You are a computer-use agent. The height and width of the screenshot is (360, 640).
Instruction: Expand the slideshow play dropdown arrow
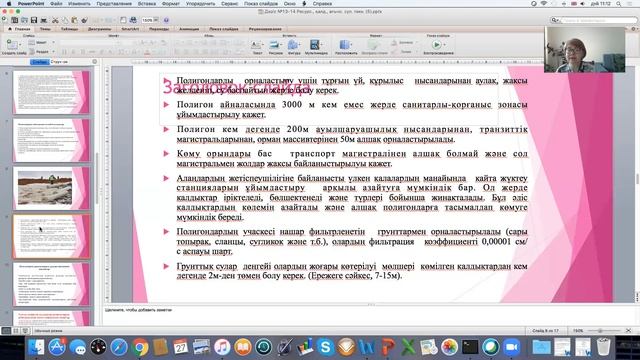[x=444, y=44]
